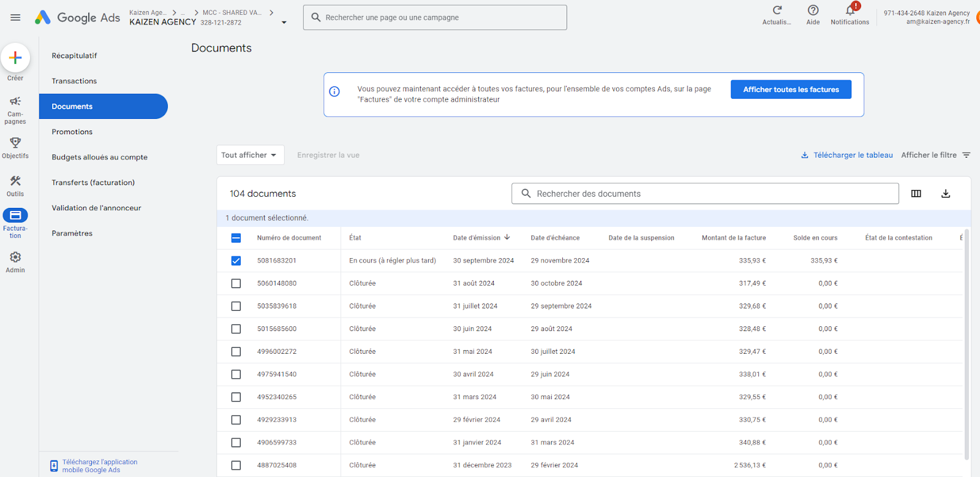
Task: Uncheck document 5081683201 checkbox
Action: [x=236, y=261]
